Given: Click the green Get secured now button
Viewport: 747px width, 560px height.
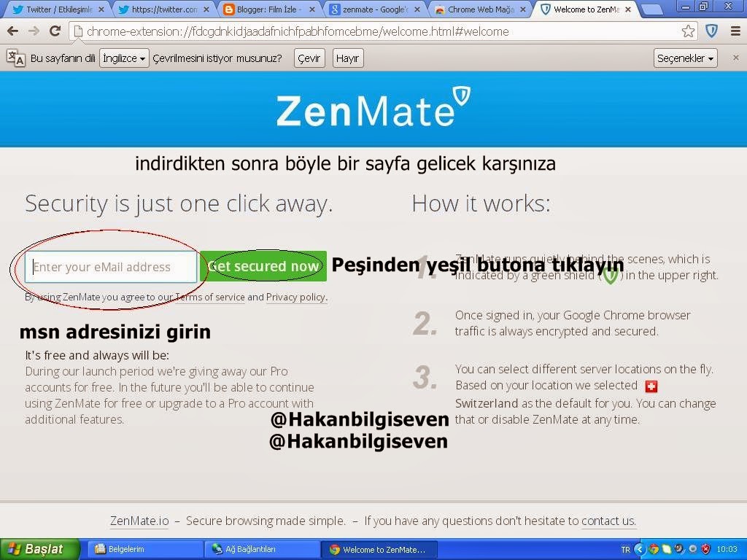Looking at the screenshot, I should [263, 266].
